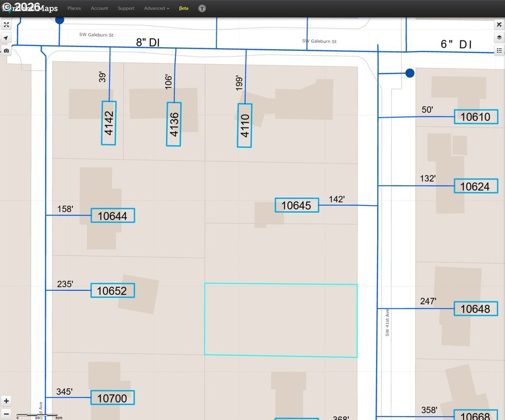Click the camera snapshot icon
This screenshot has width=505, height=420.
(x=6, y=51)
